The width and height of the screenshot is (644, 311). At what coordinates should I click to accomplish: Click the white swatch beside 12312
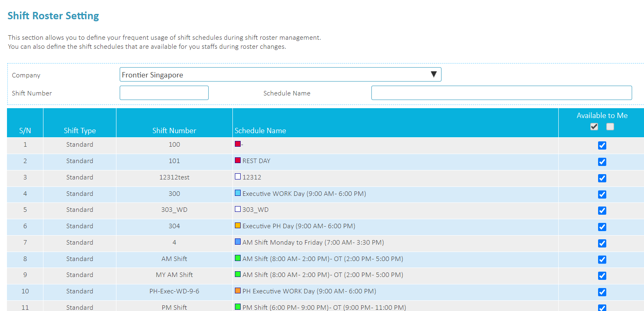[x=238, y=177]
